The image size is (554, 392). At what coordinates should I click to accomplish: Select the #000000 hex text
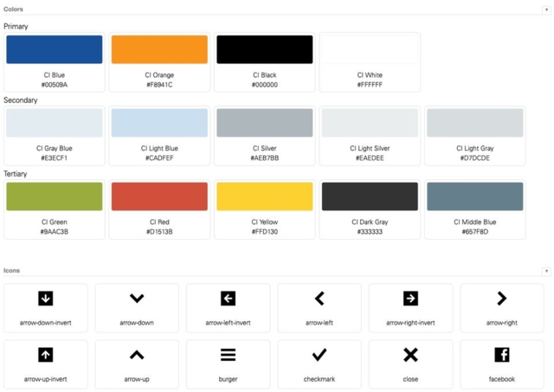pyautogui.click(x=265, y=85)
